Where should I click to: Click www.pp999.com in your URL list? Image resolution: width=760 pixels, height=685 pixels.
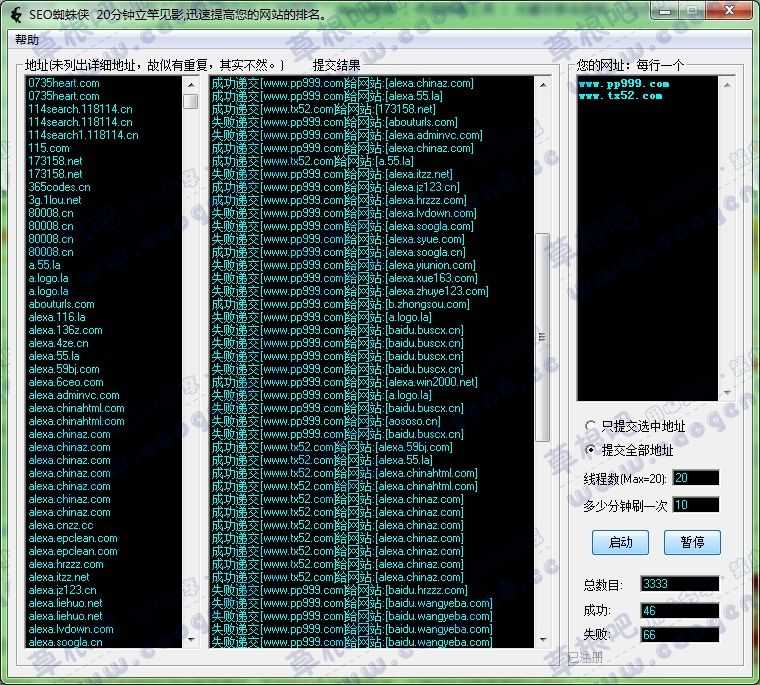click(x=624, y=84)
